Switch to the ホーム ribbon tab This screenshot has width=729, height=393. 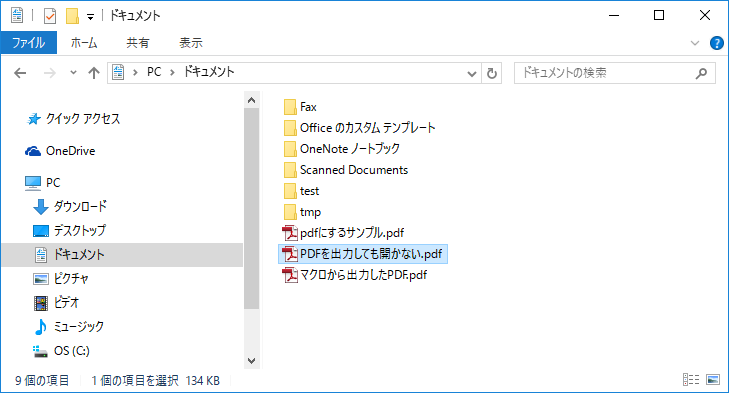(x=84, y=43)
